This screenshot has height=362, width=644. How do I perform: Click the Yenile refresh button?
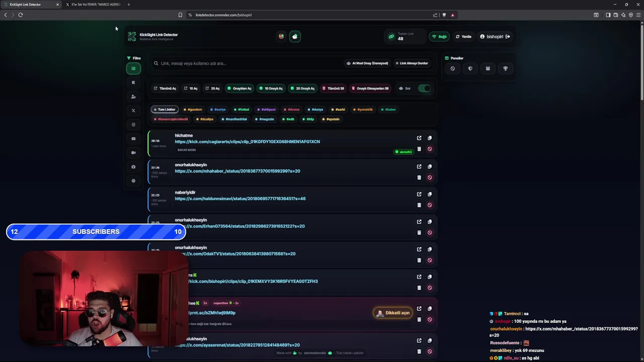click(x=463, y=37)
